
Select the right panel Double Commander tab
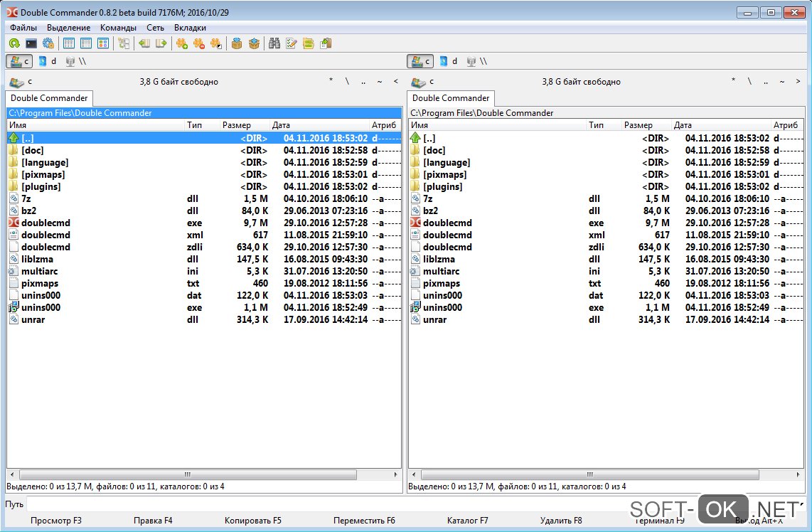pyautogui.click(x=451, y=98)
